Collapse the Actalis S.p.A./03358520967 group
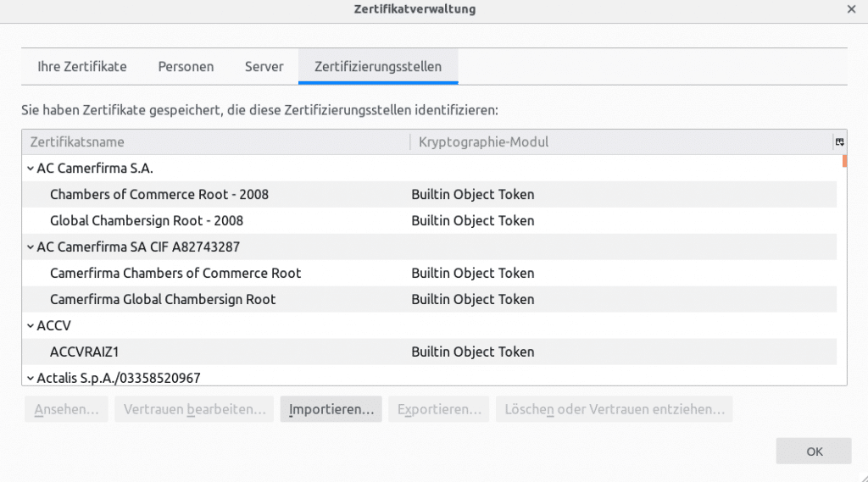Screen dimensions: 868x482 (x=31, y=378)
